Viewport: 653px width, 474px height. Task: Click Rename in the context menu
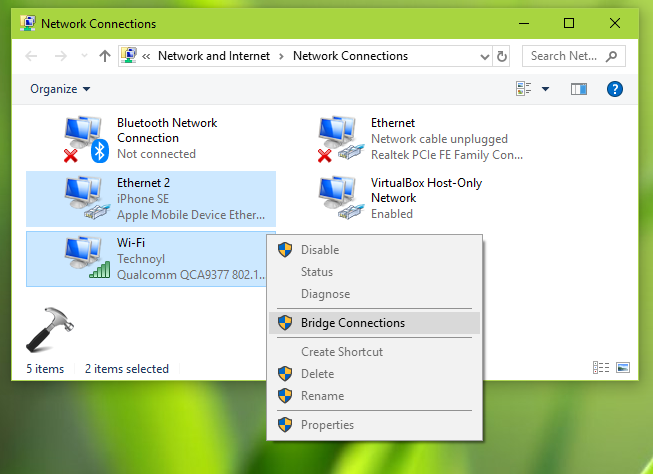click(322, 396)
